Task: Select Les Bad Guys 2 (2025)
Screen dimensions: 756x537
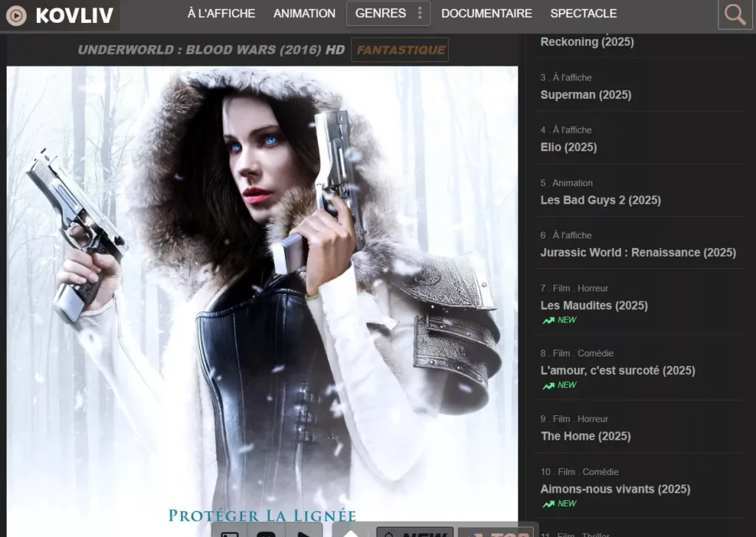Action: pyautogui.click(x=600, y=200)
